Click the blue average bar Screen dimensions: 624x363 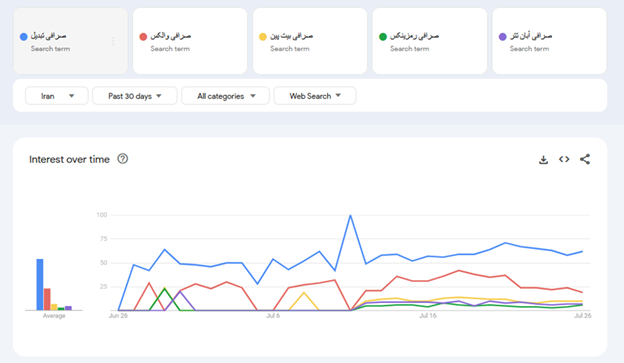(x=40, y=285)
